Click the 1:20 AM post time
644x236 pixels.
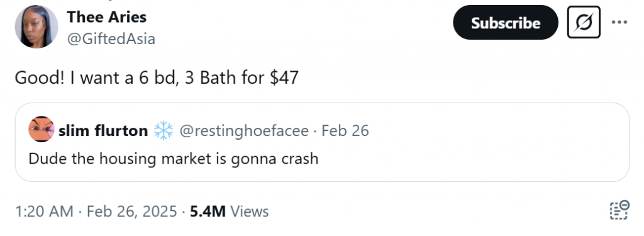[44, 211]
